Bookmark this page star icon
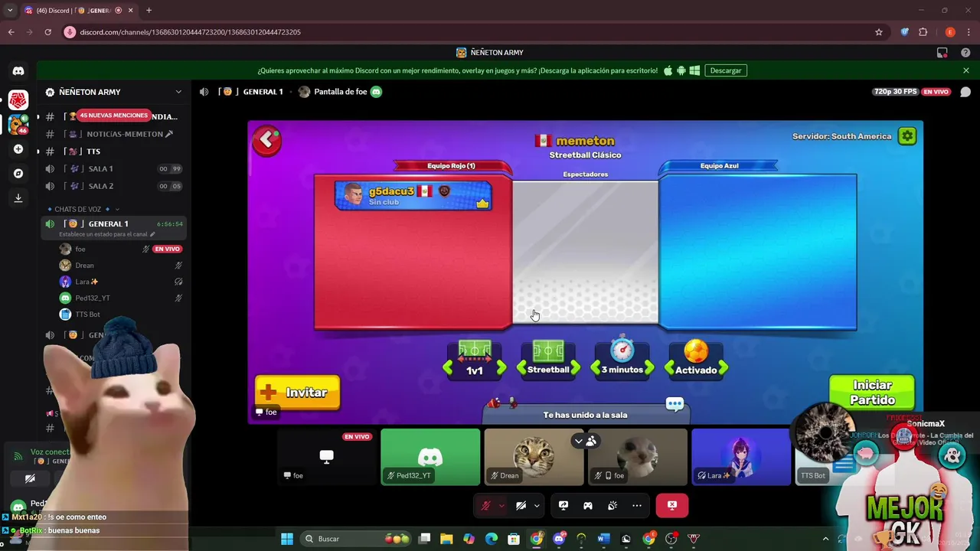 tap(879, 32)
